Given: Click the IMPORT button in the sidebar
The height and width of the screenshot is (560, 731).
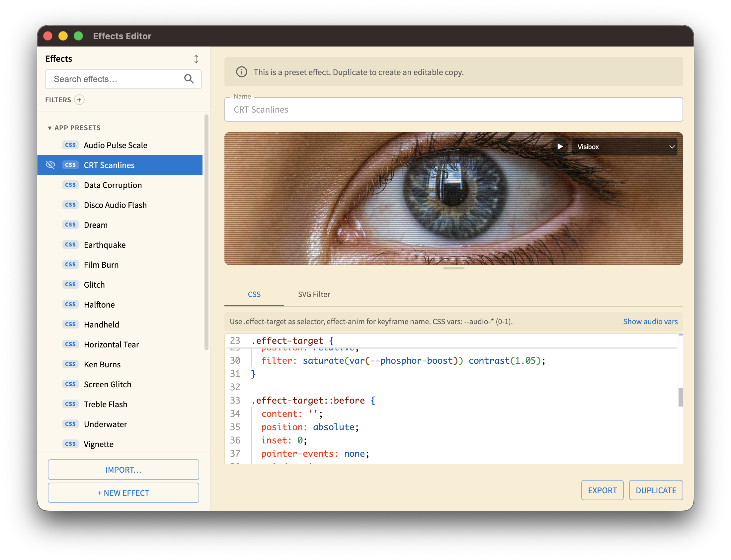Looking at the screenshot, I should click(123, 470).
